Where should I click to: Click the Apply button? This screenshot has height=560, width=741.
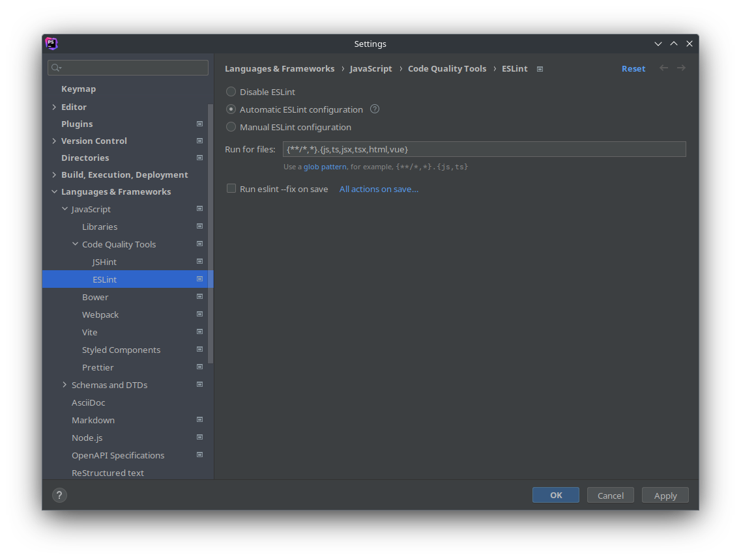coord(665,495)
